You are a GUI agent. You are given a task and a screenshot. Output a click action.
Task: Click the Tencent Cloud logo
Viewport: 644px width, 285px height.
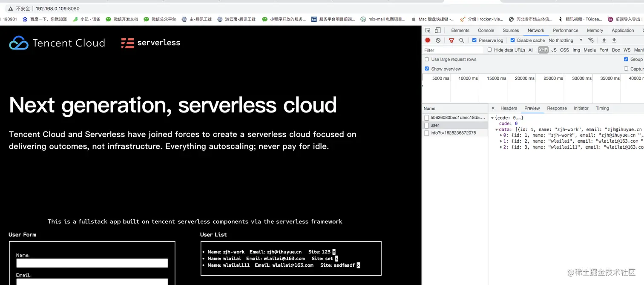57,43
